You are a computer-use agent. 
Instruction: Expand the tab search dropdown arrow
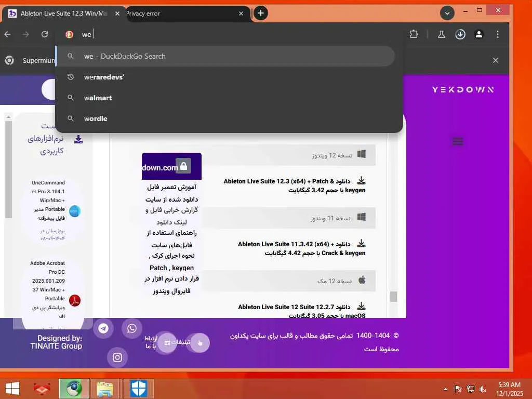(447, 13)
